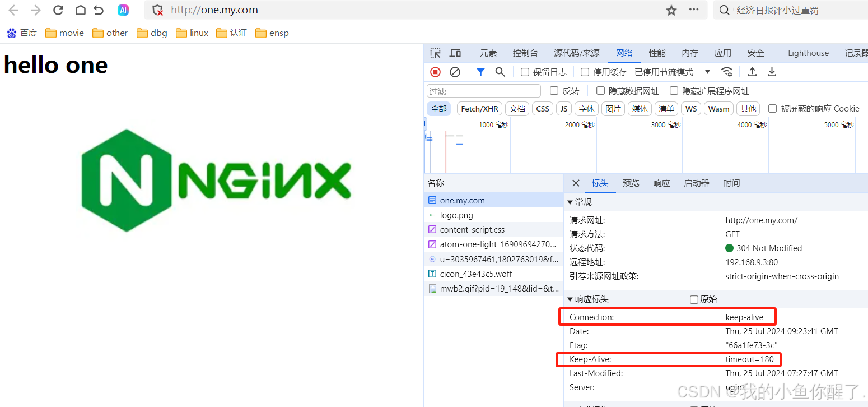
Task: Select the content-script.css request
Action: point(493,230)
